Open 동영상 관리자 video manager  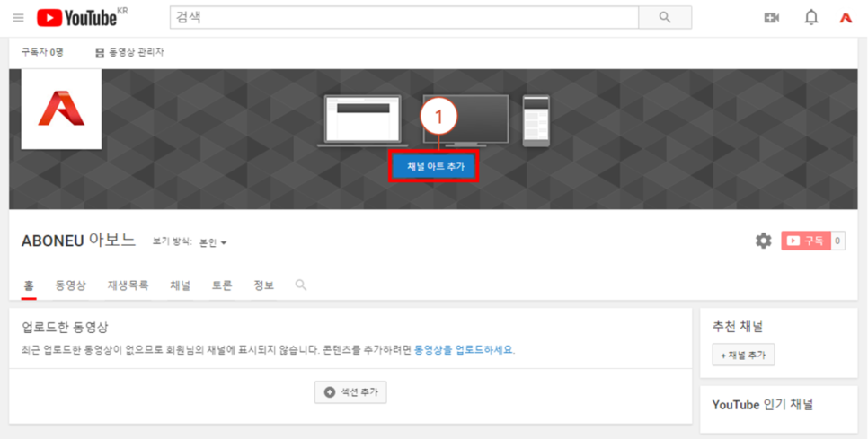click(x=129, y=53)
